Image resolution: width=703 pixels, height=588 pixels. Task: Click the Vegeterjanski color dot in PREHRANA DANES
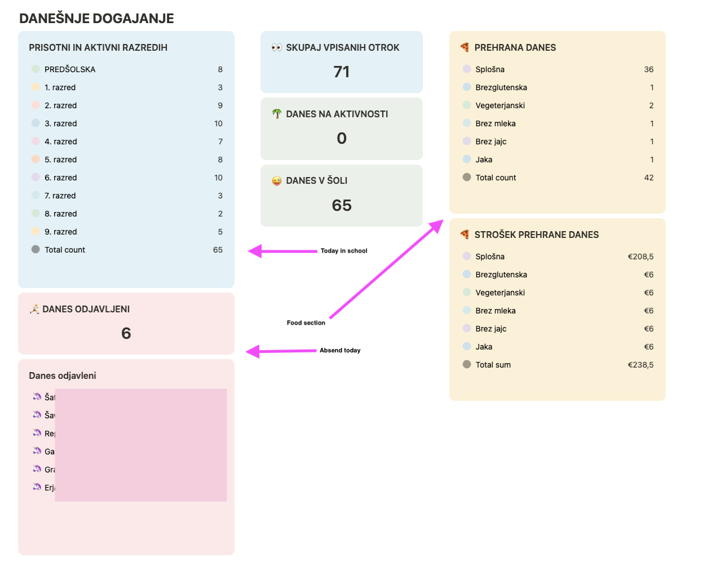(x=467, y=105)
